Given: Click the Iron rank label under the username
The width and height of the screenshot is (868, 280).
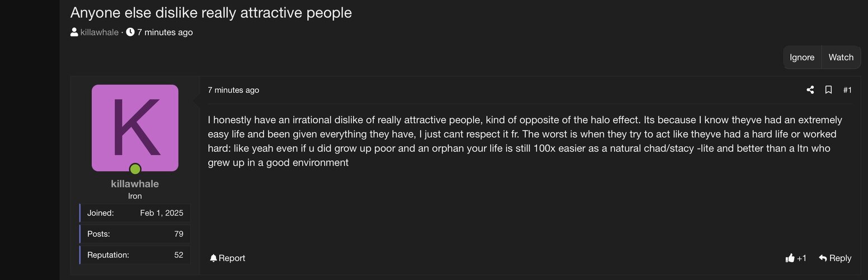Looking at the screenshot, I should [135, 196].
